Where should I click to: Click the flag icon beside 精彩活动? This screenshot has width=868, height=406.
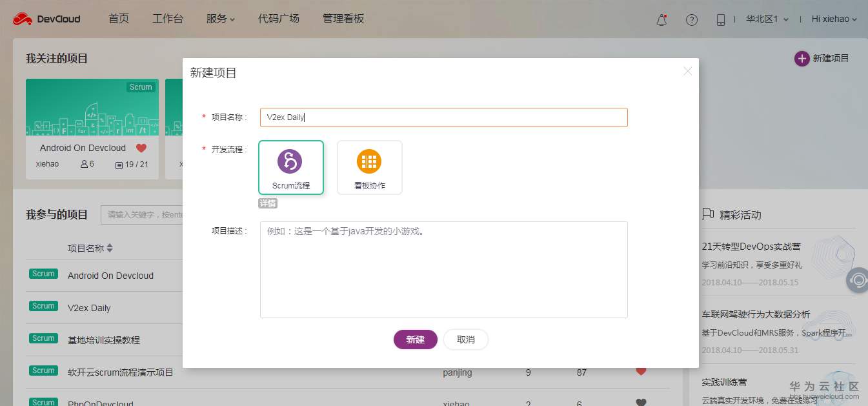[707, 215]
